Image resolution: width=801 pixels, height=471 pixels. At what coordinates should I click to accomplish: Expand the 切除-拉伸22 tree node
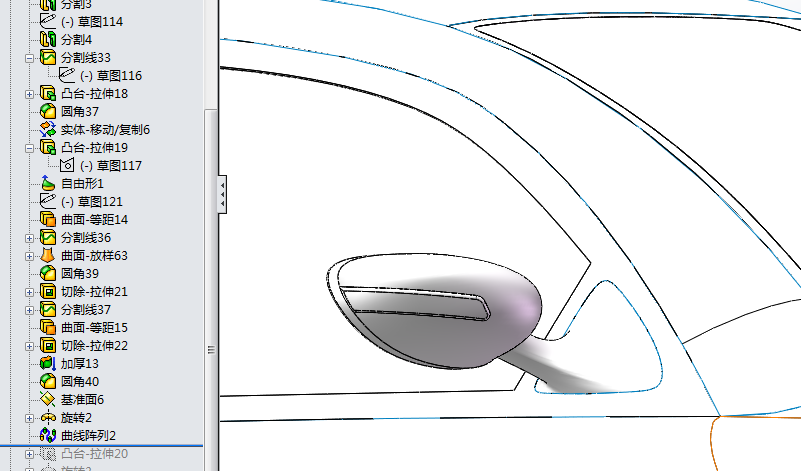click(x=29, y=346)
